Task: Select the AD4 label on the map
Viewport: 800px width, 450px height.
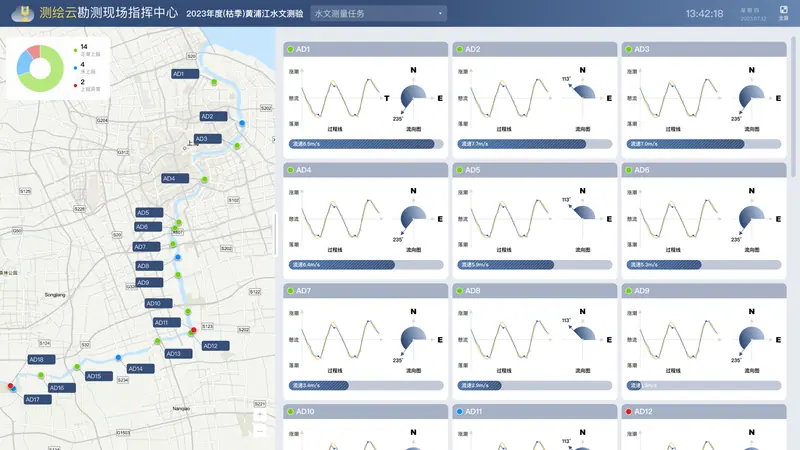Action: point(175,179)
